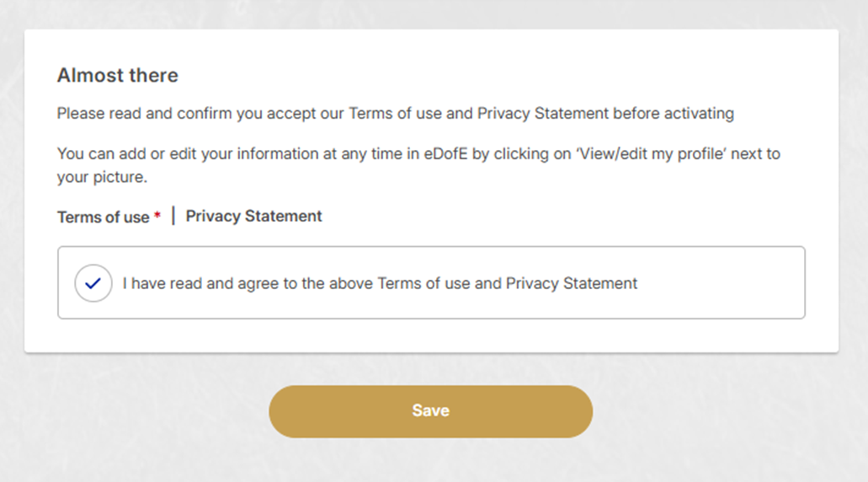Click 'Privacy Statement' within the checkbox label

pyautogui.click(x=572, y=284)
